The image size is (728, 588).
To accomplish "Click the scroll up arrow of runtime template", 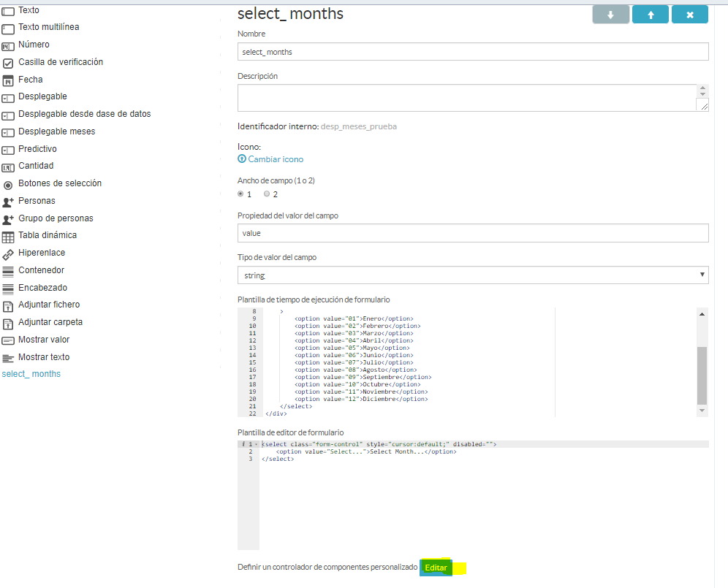I will click(x=702, y=314).
